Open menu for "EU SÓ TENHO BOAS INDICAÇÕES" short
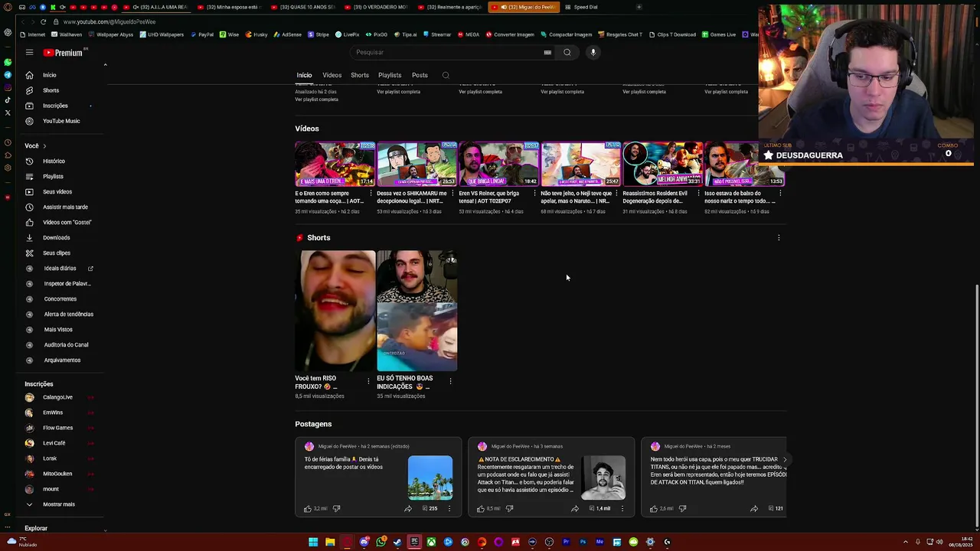This screenshot has height=551, width=980. [450, 380]
